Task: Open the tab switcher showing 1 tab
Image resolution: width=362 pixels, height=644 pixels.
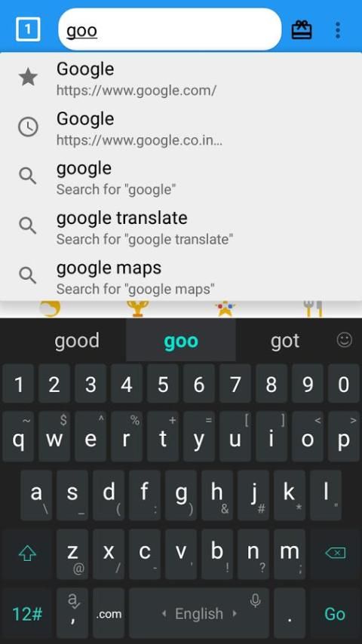Action: (x=28, y=29)
